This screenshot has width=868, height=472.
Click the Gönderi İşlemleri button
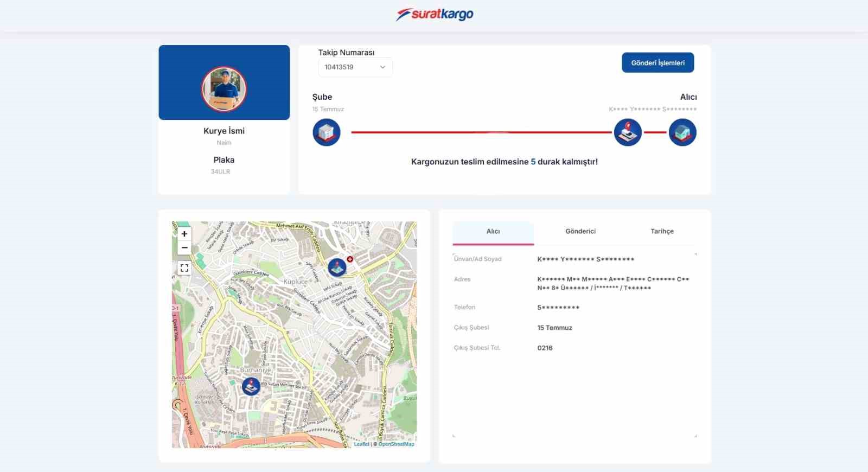(658, 63)
